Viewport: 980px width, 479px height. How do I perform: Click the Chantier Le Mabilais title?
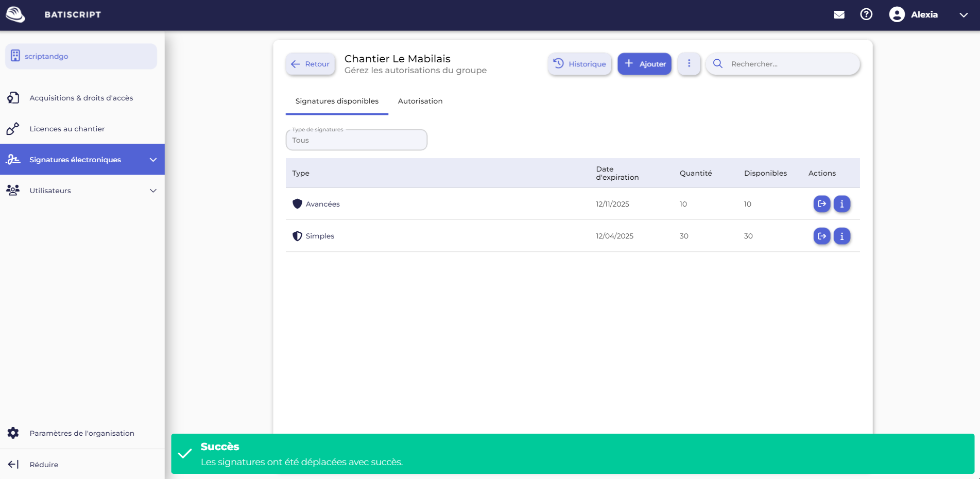pyautogui.click(x=398, y=59)
